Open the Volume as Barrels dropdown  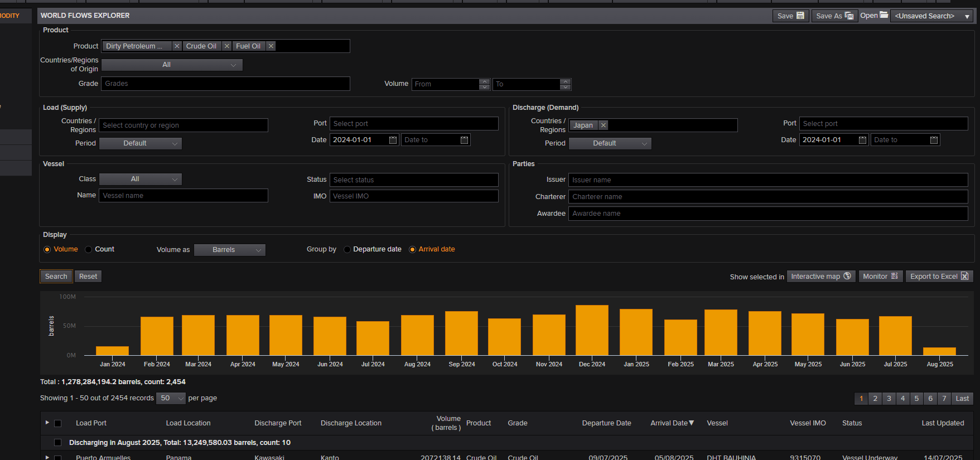(x=230, y=250)
